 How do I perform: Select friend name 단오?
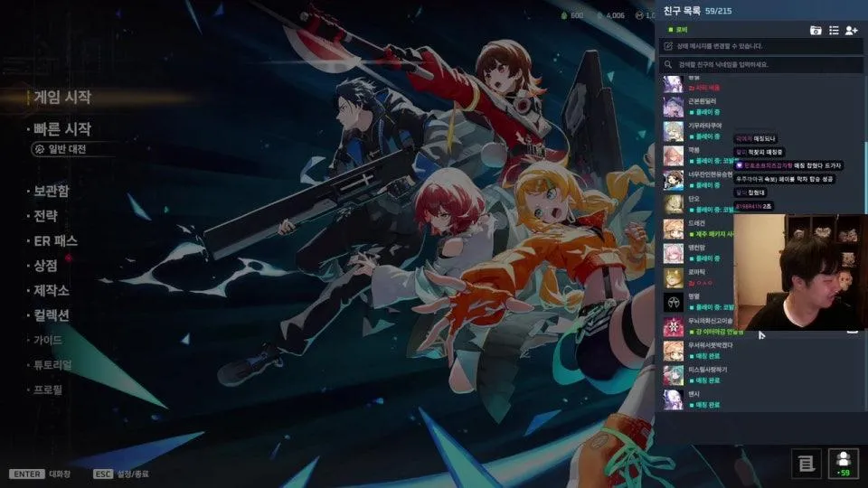click(693, 199)
